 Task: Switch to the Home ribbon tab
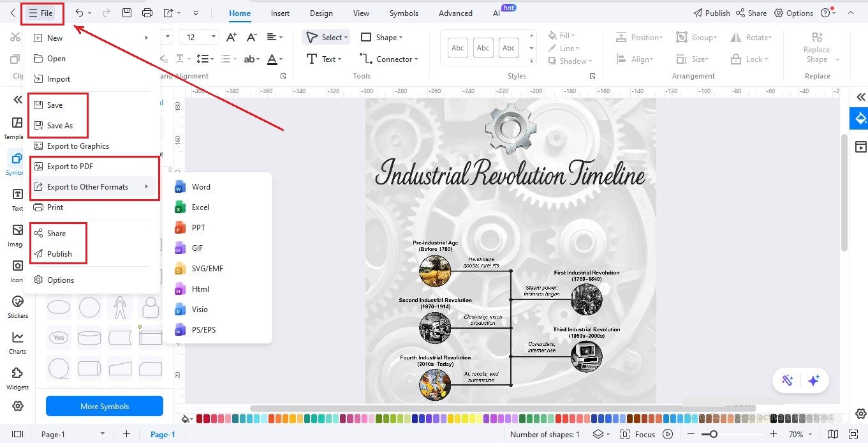point(240,13)
